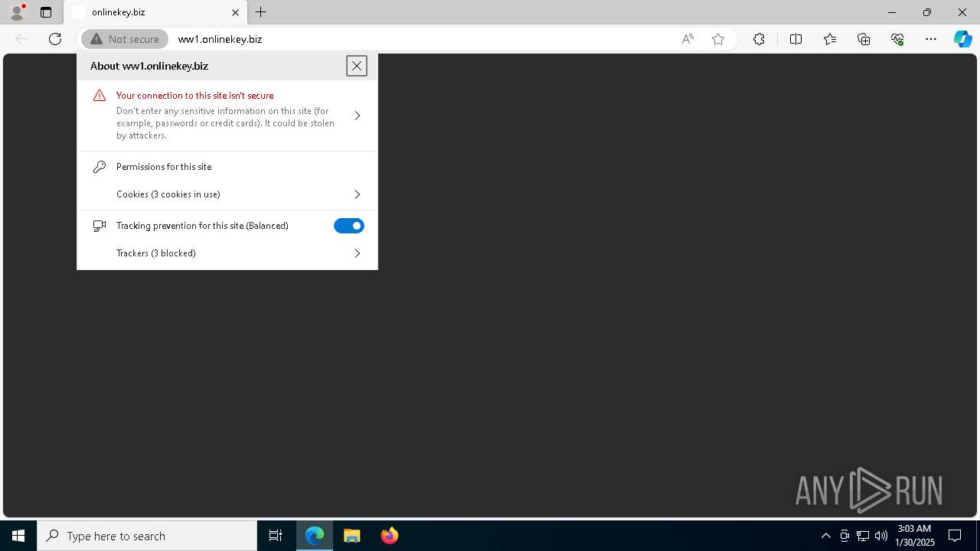Activate Read aloud icon in address bar
The width and height of the screenshot is (980, 551).
(688, 39)
